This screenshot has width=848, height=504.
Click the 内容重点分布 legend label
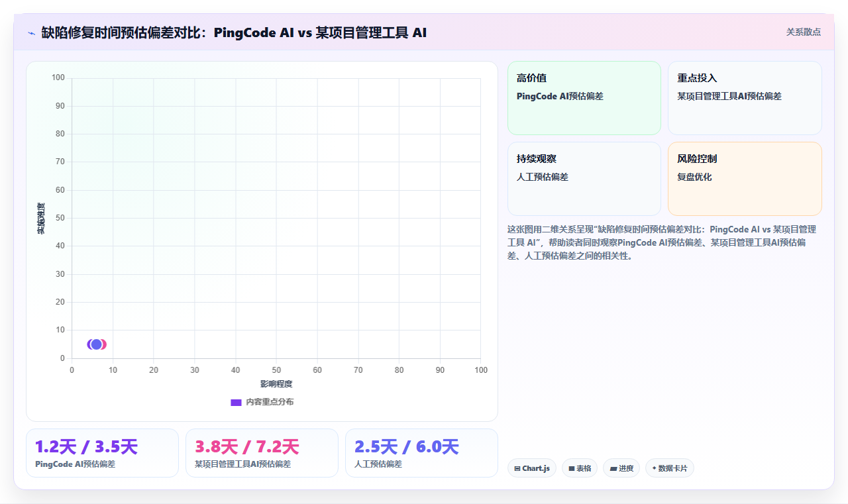(270, 402)
